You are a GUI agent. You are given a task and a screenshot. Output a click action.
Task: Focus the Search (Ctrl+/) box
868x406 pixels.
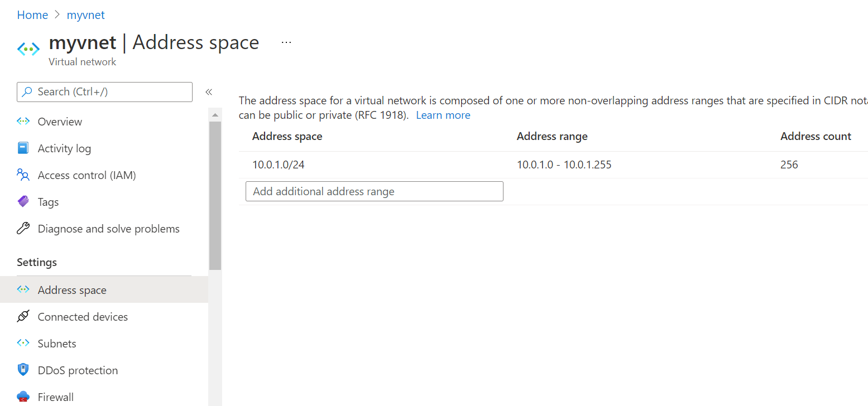point(104,92)
